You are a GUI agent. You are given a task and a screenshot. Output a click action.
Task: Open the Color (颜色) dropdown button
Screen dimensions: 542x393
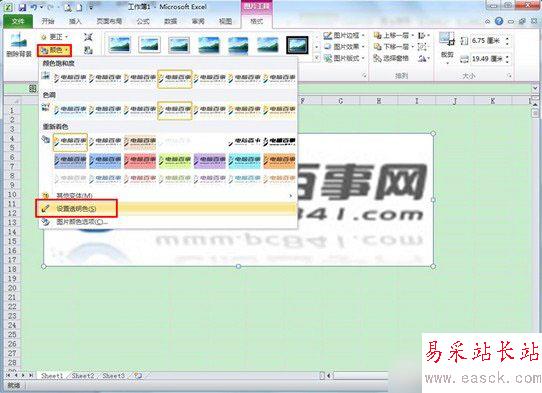tap(55, 51)
